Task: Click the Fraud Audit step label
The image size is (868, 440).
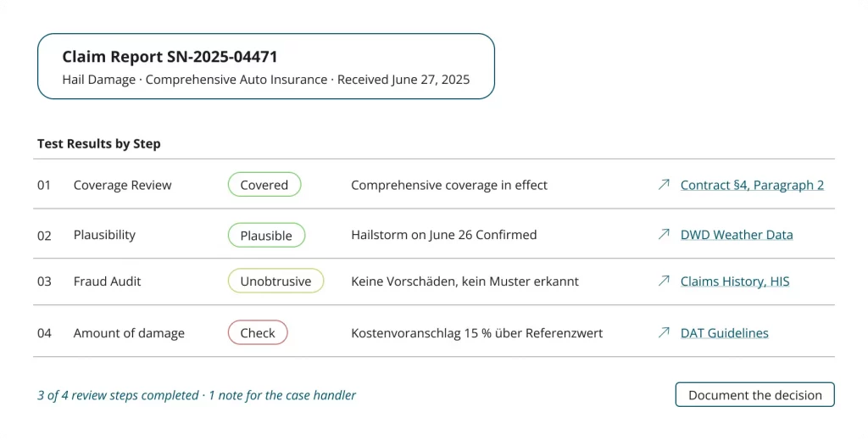Action: (107, 281)
